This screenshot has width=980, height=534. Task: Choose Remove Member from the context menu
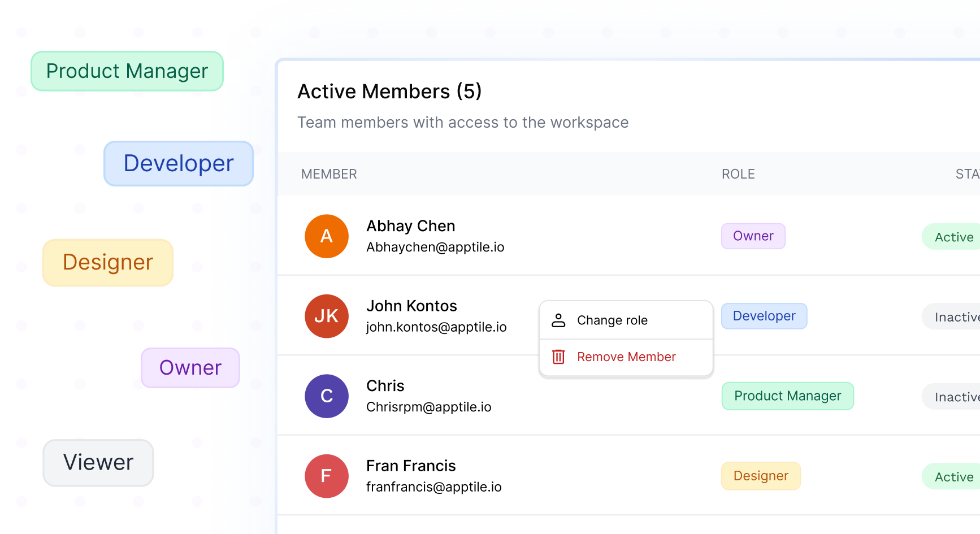tap(626, 357)
